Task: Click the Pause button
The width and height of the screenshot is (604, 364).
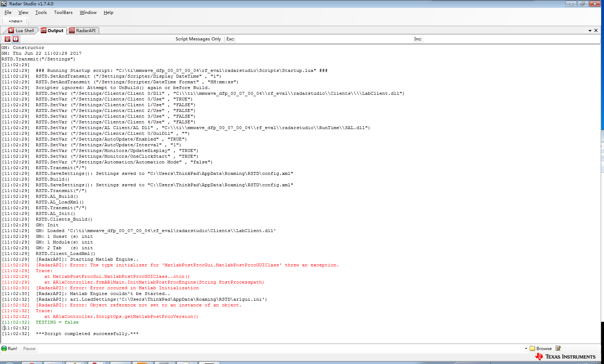Action: (x=29, y=349)
